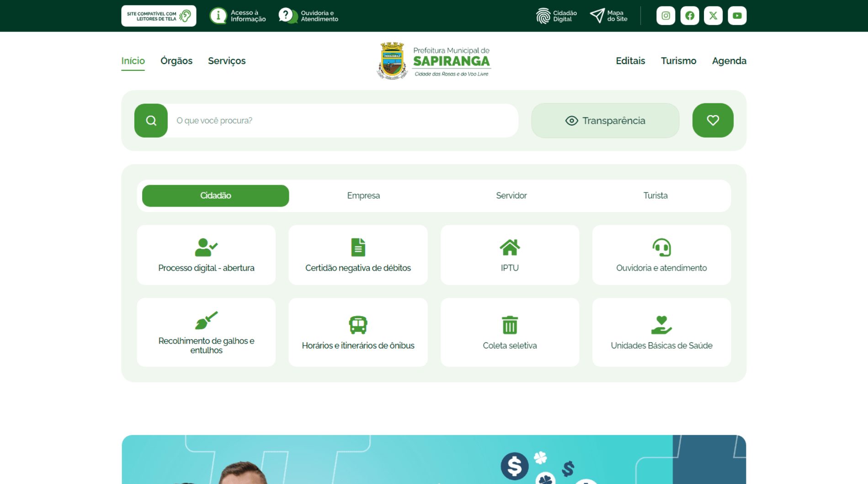Click the Ouvidoria headset icon
The width and height of the screenshot is (868, 484).
(x=661, y=247)
